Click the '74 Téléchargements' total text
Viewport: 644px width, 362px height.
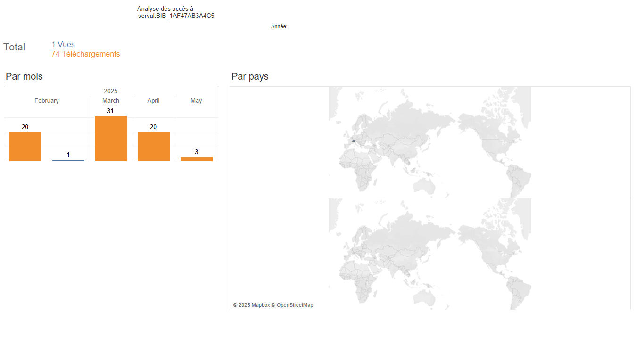click(x=86, y=54)
